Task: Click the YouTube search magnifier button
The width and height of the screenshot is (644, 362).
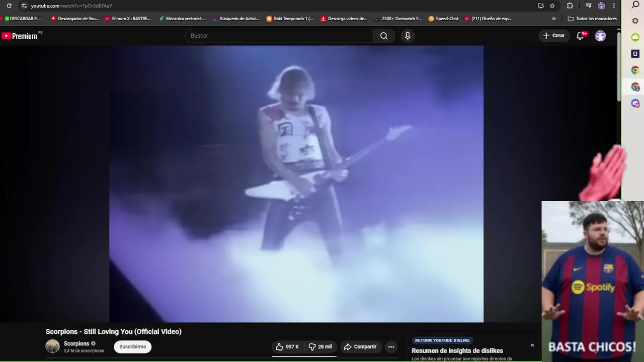Action: coord(384,36)
